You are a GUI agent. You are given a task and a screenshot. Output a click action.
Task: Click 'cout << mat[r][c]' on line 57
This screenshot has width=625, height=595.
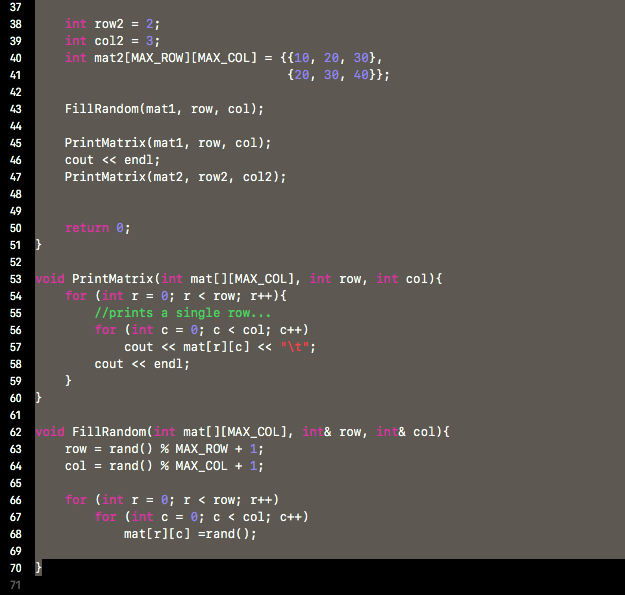pos(187,347)
